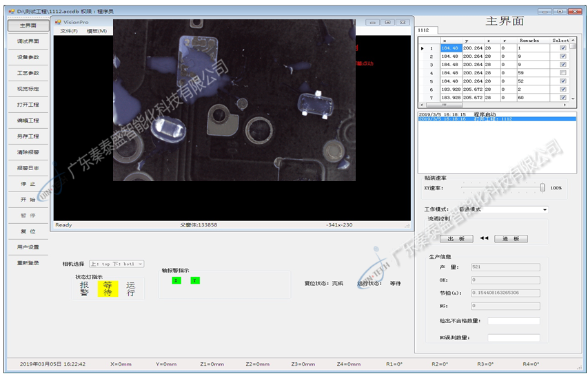This screenshot has width=588, height=376.
Task: Select the 1112 tab
Action: [423, 30]
